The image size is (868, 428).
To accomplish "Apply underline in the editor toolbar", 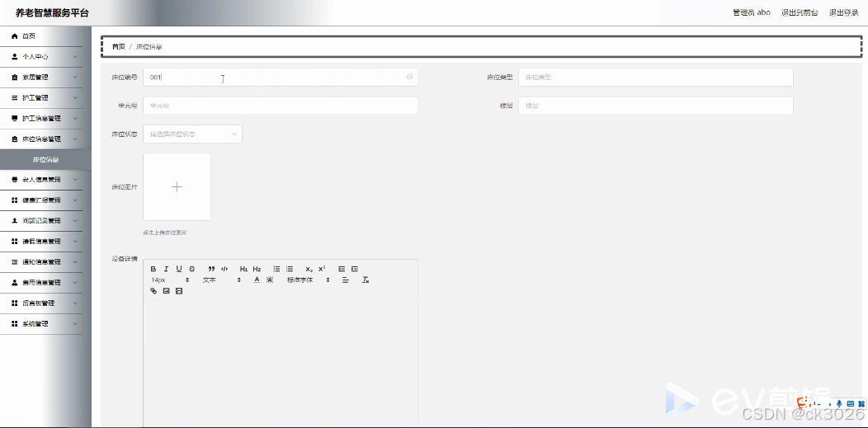I will tap(179, 269).
